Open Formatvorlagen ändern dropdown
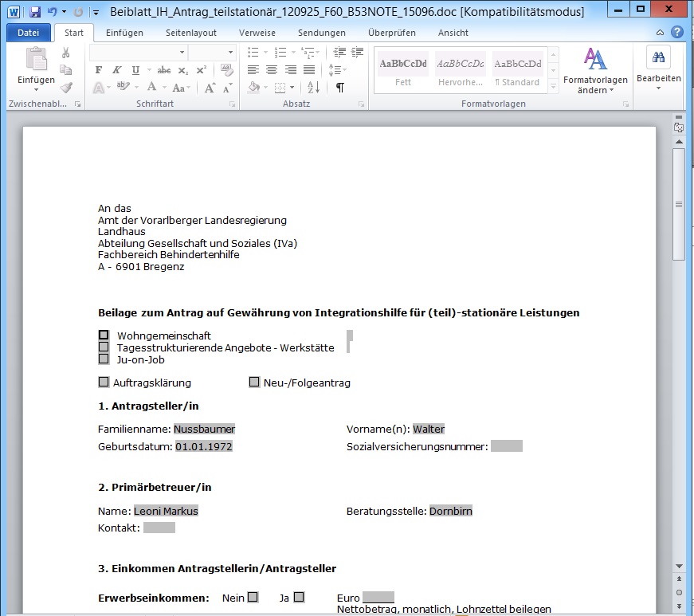Image resolution: width=694 pixels, height=616 pixels. pyautogui.click(x=595, y=71)
